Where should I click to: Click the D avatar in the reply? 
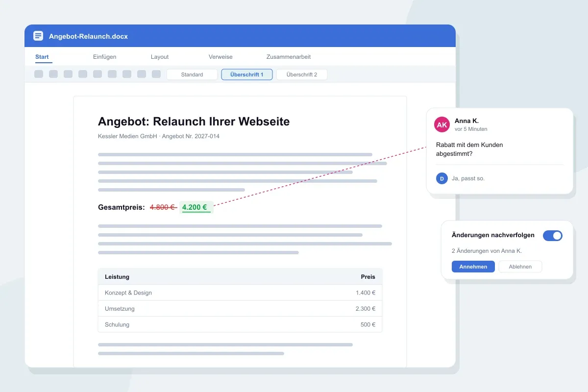click(x=442, y=178)
